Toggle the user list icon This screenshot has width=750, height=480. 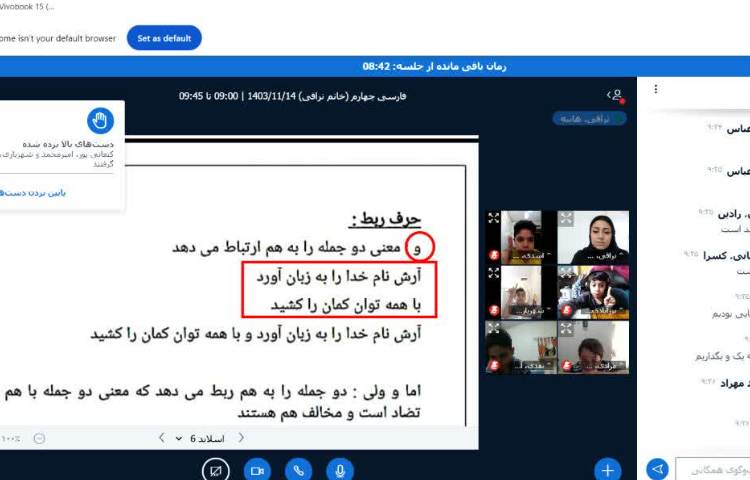pos(614,94)
